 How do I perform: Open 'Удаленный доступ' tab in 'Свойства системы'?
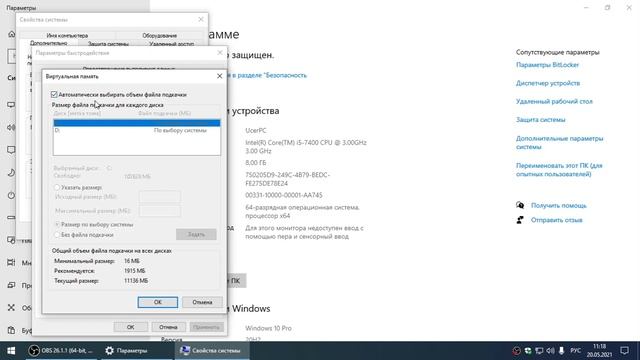171,44
